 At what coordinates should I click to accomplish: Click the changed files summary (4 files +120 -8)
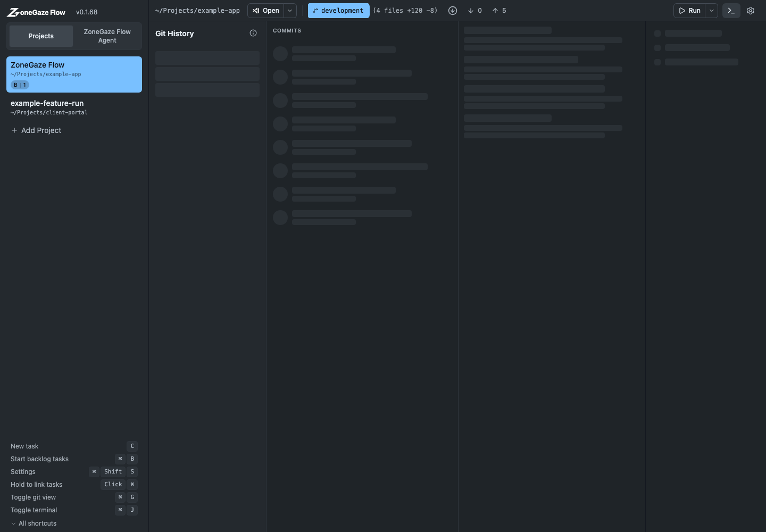pos(405,11)
